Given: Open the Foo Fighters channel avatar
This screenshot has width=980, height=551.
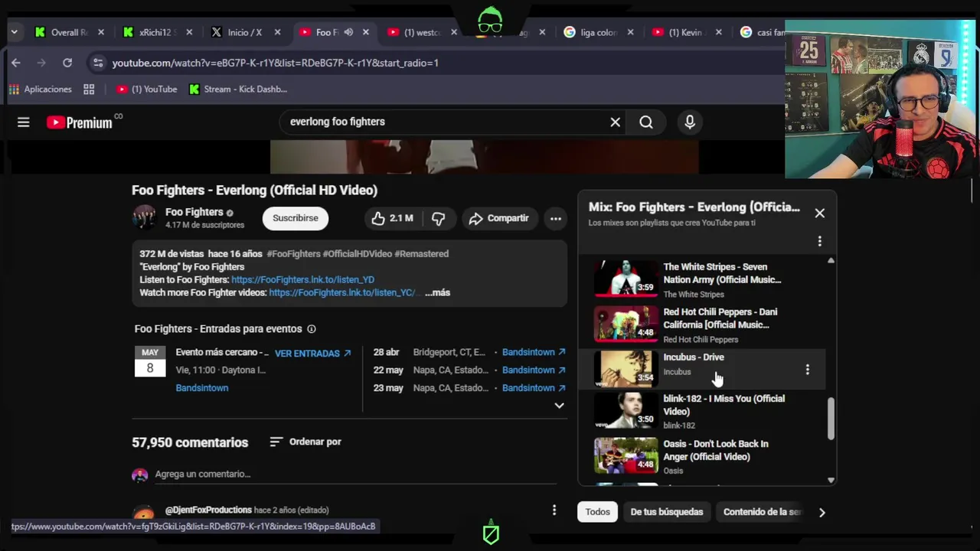Looking at the screenshot, I should [144, 217].
